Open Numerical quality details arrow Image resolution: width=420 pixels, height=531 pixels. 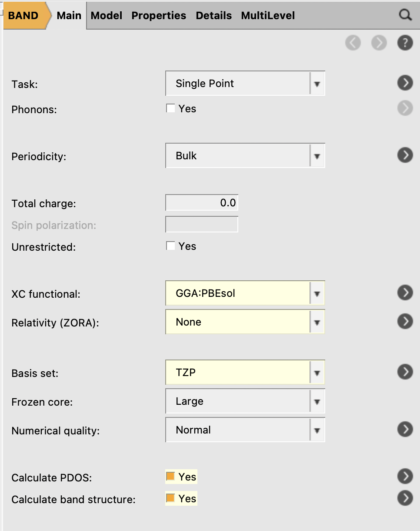[405, 429]
